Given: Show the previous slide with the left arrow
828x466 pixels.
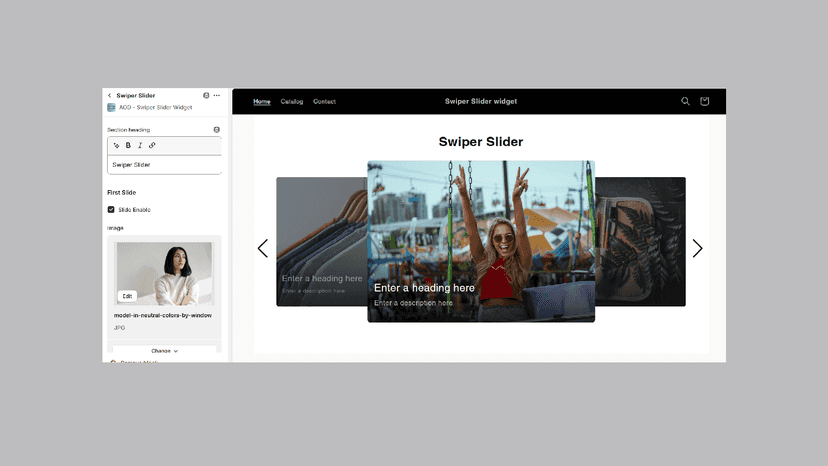Looking at the screenshot, I should [263, 248].
